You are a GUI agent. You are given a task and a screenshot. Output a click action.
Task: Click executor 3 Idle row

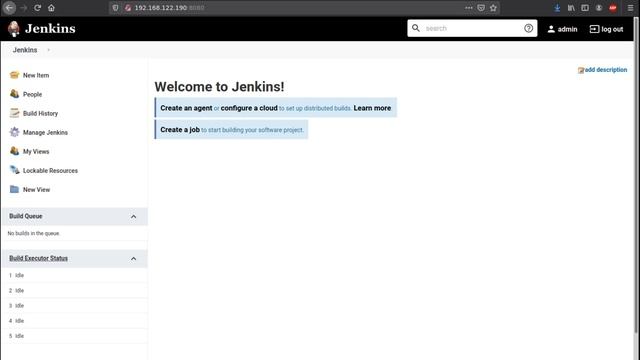(74, 306)
